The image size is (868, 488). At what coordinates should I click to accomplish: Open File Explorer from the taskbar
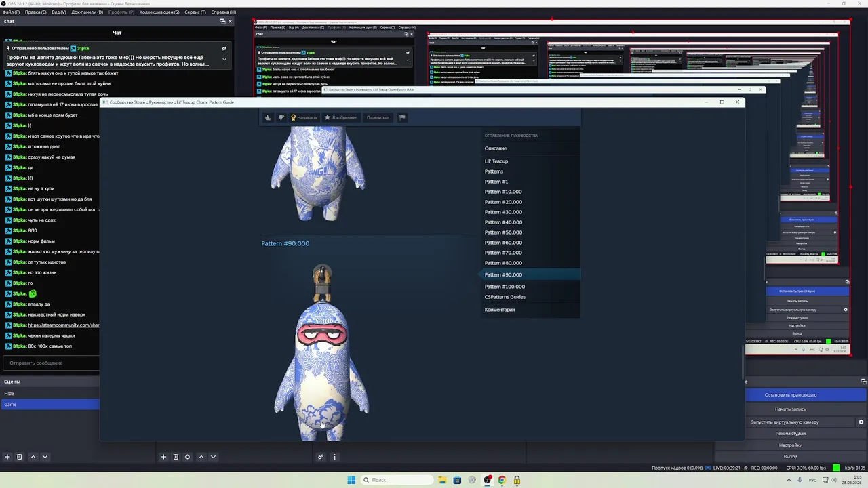(442, 480)
